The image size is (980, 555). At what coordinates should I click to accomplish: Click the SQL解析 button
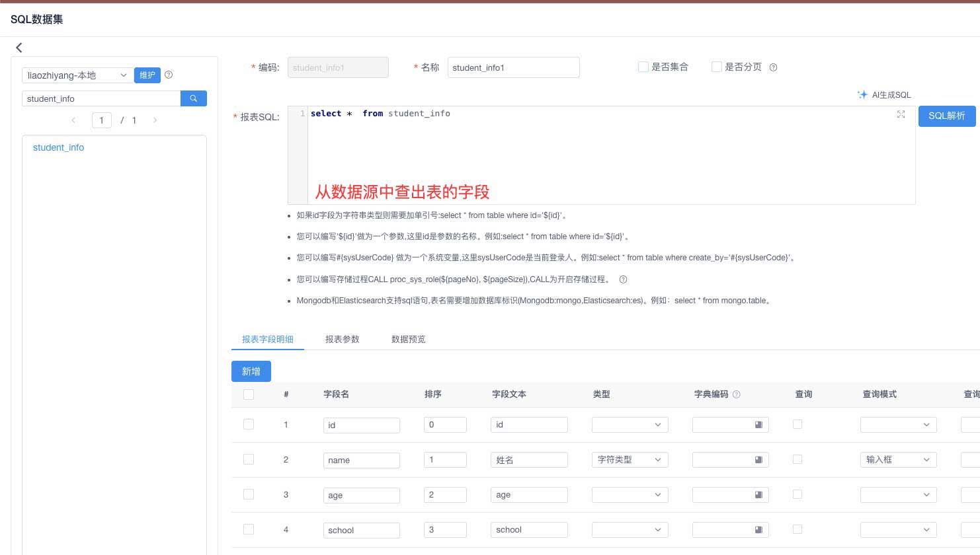pos(947,116)
